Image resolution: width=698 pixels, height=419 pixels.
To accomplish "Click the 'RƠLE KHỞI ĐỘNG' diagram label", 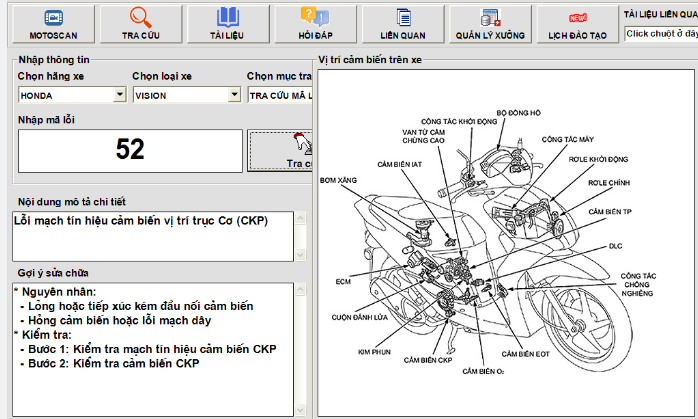I will pyautogui.click(x=598, y=159).
